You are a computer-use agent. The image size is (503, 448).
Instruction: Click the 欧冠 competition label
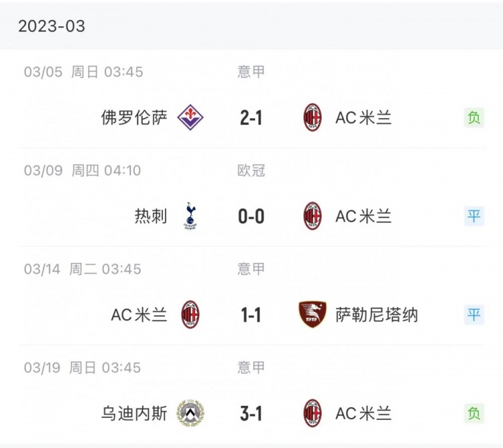click(x=251, y=170)
